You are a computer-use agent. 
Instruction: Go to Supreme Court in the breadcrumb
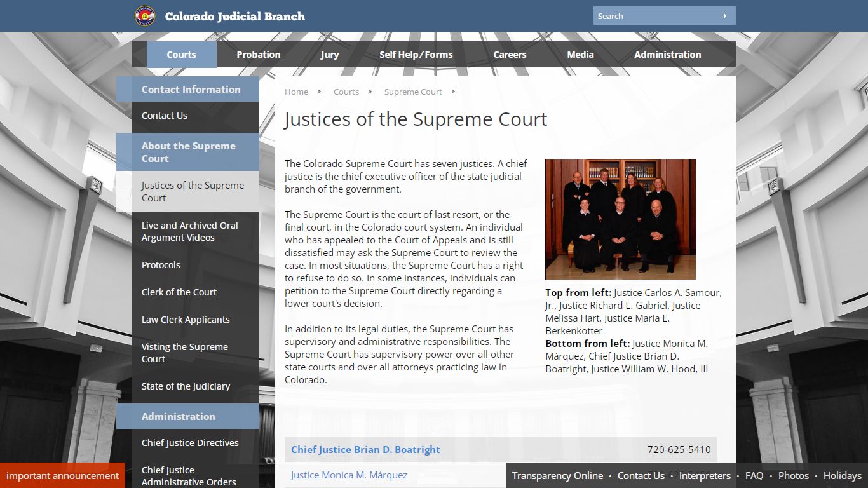point(413,91)
